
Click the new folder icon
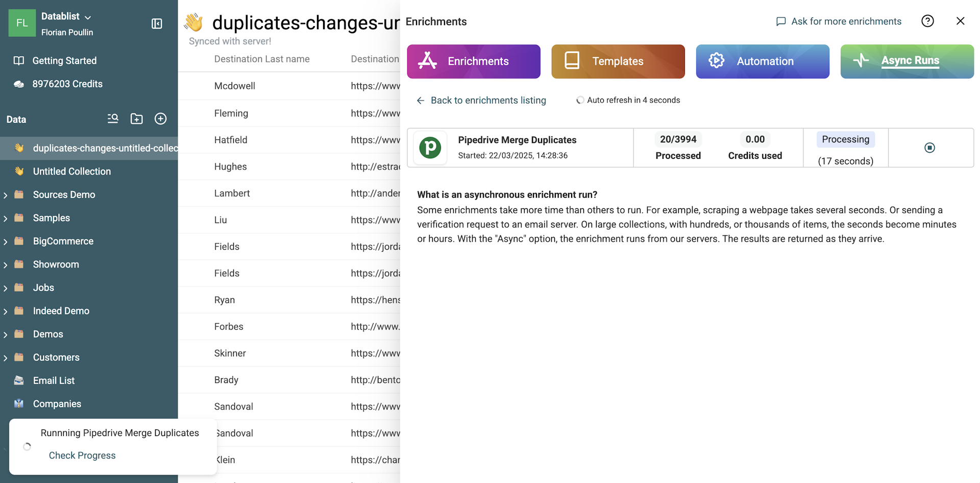click(137, 119)
